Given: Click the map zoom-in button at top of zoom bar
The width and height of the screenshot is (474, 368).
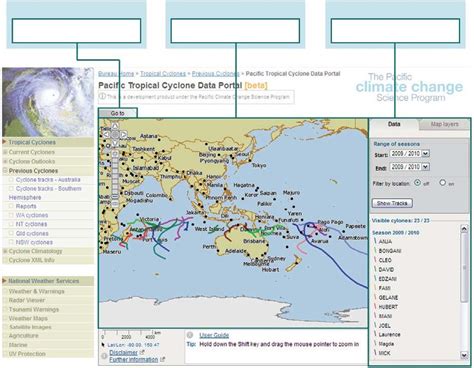Looking at the screenshot, I should click(115, 154).
